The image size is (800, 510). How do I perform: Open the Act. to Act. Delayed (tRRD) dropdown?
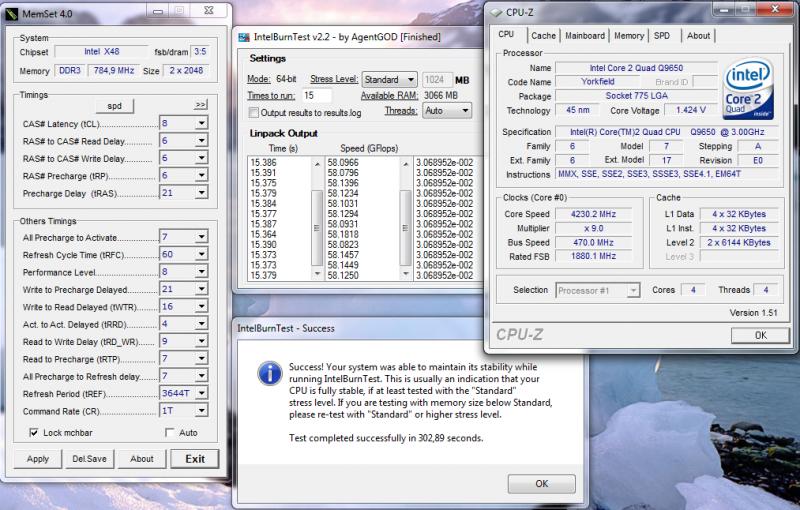click(x=202, y=323)
